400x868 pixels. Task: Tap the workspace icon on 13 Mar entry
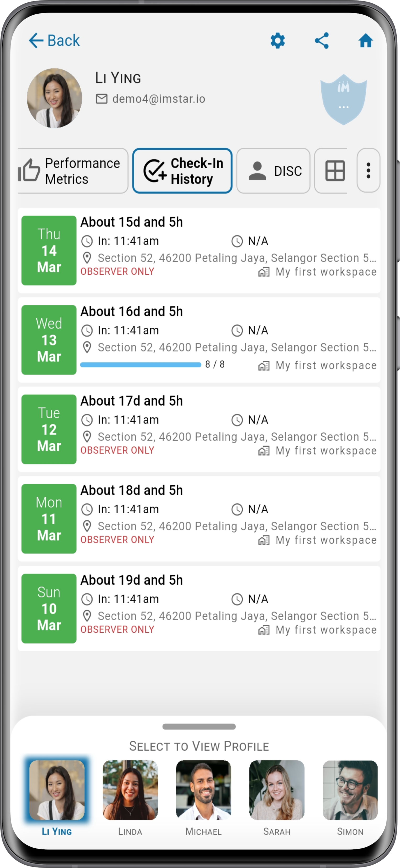[264, 366]
